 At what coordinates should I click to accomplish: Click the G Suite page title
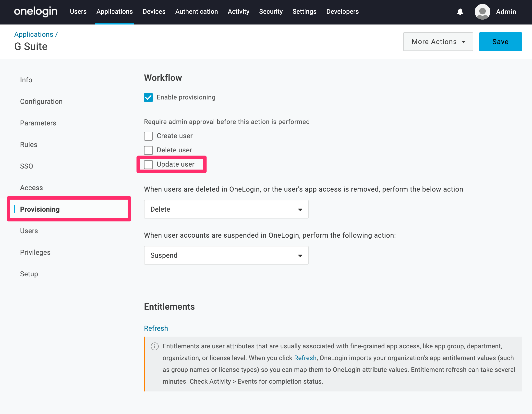31,46
